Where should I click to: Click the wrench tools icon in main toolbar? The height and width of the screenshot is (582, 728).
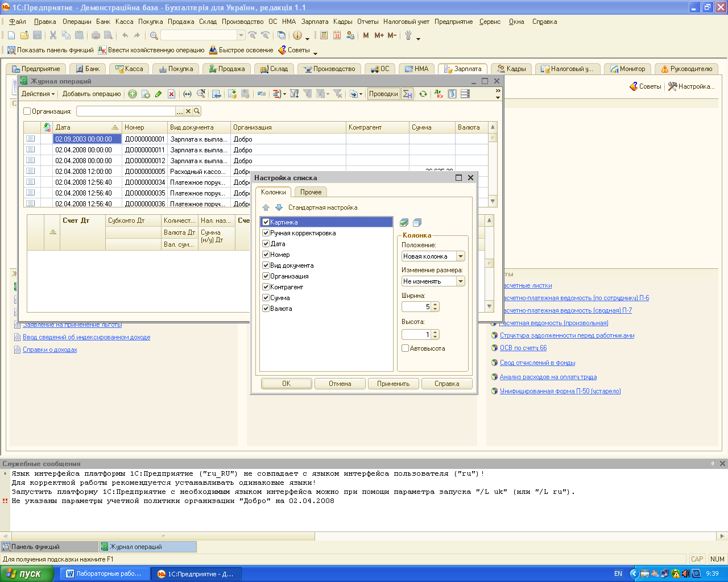coord(408,35)
